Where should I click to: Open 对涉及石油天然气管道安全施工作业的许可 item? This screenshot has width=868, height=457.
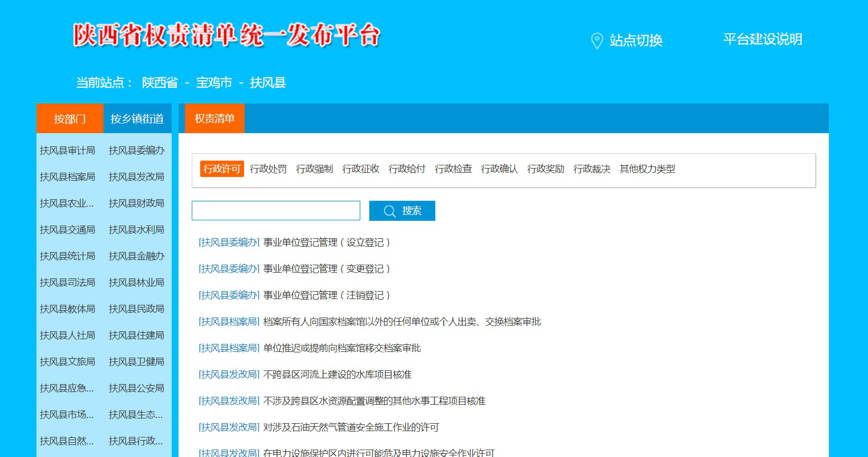pyautogui.click(x=351, y=427)
